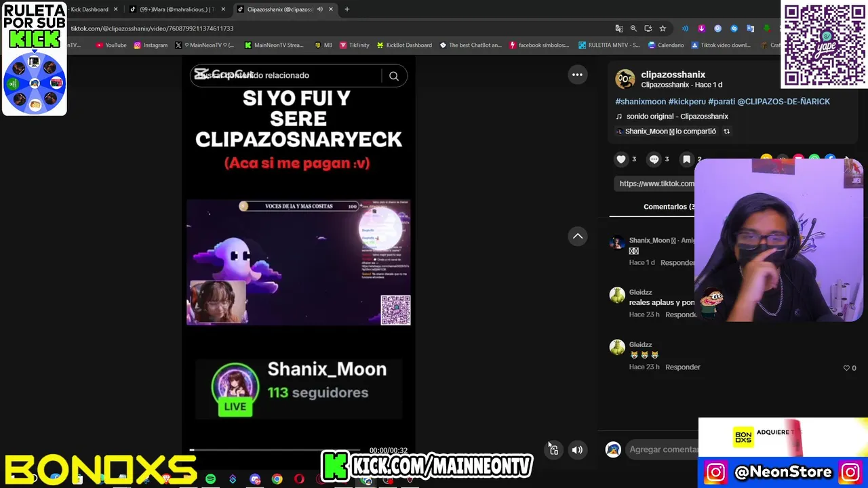Close the (99+) Mara TikTok tab
This screenshot has height=488, width=868.
pos(223,9)
